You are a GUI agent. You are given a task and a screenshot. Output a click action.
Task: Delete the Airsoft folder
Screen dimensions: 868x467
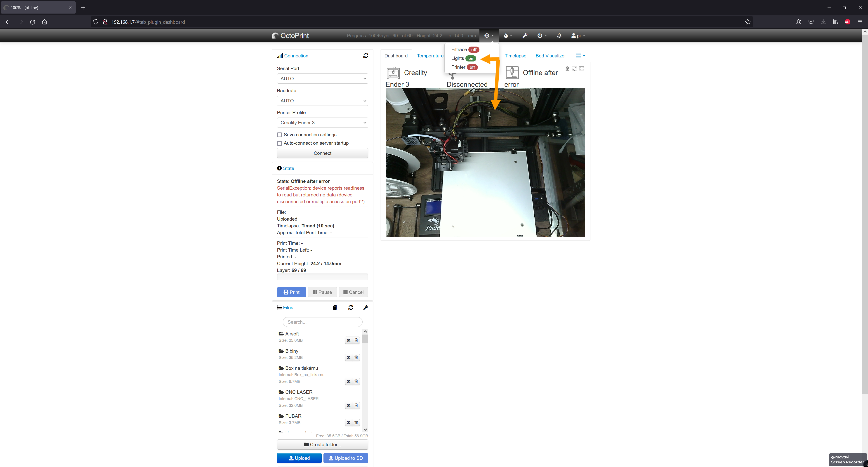coord(356,340)
